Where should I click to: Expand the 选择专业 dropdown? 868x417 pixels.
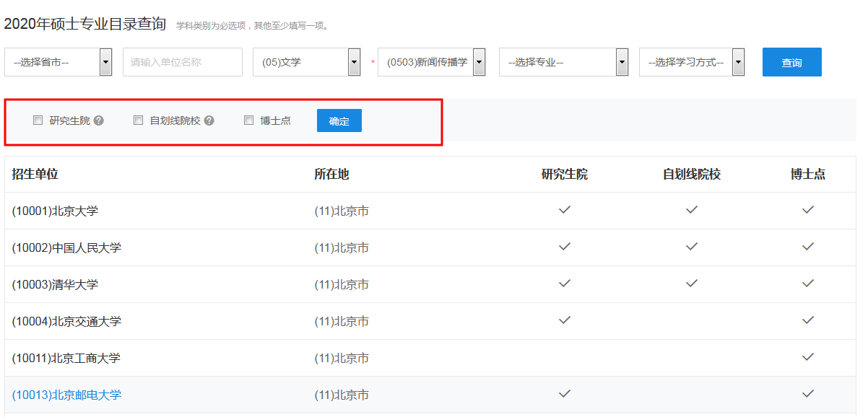click(x=563, y=62)
